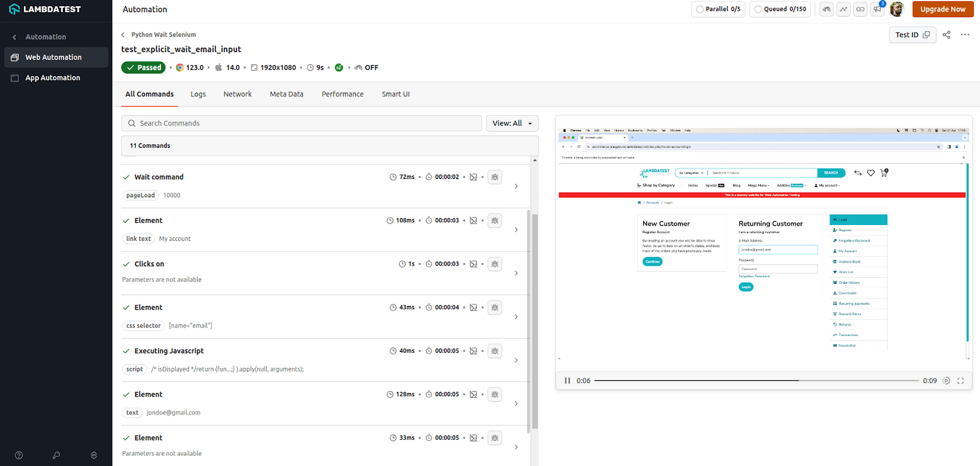
Task: Switch to Meta Data tab
Action: point(287,94)
